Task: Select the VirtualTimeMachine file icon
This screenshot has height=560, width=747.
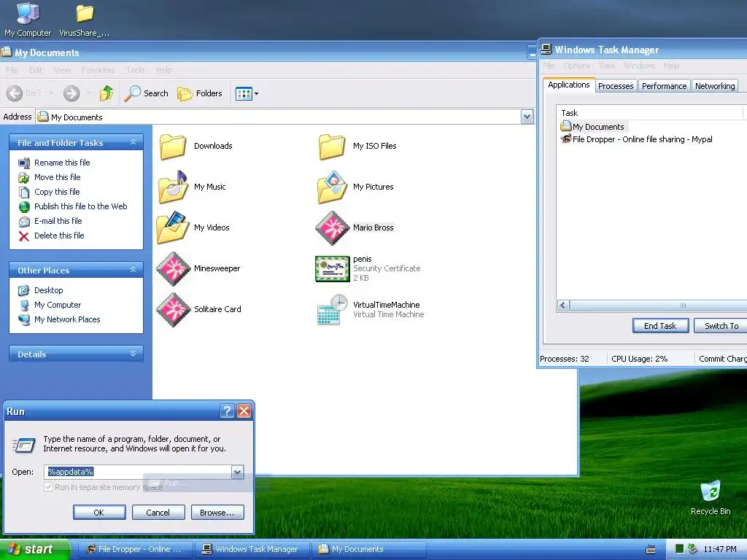Action: coord(333,309)
